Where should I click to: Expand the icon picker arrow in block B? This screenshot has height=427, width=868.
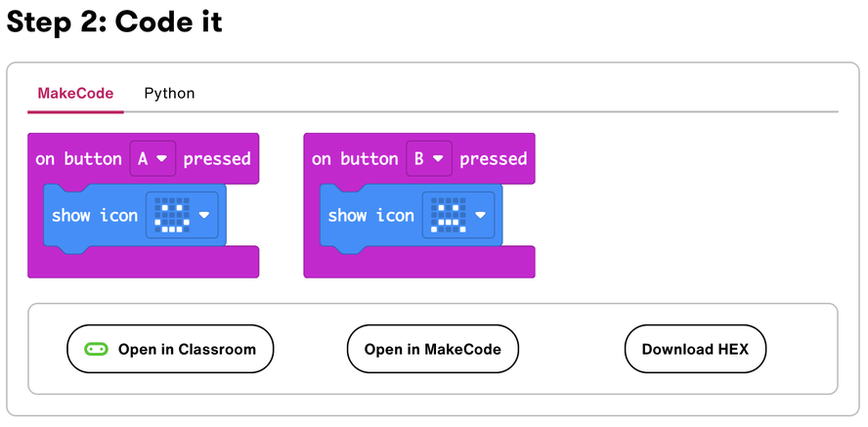click(x=482, y=215)
